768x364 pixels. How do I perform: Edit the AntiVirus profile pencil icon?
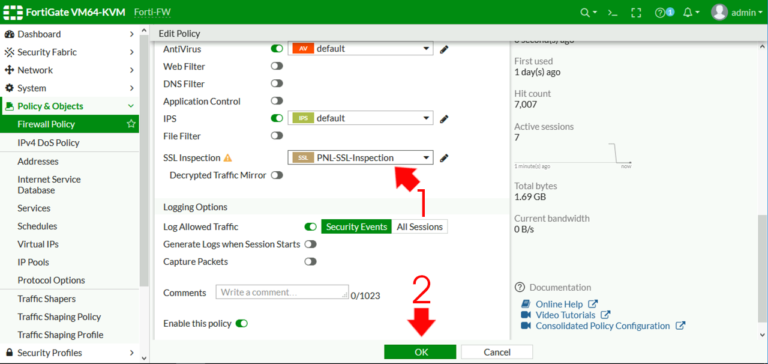pyautogui.click(x=444, y=49)
